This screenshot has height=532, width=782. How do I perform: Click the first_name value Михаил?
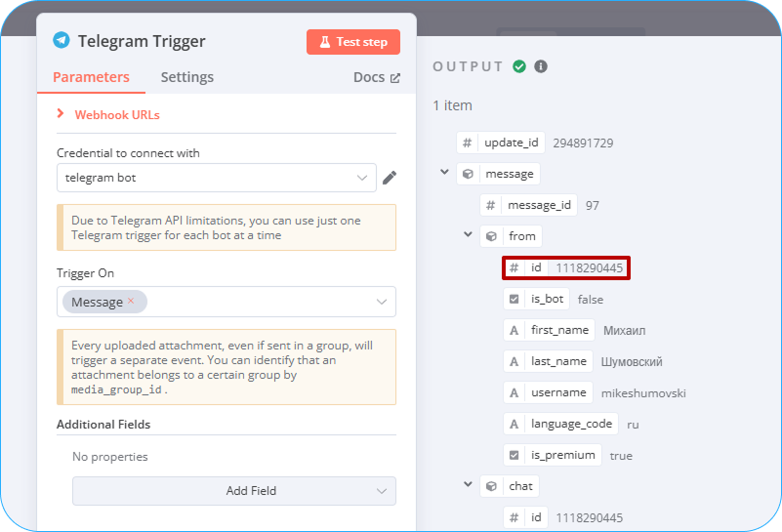coord(625,331)
